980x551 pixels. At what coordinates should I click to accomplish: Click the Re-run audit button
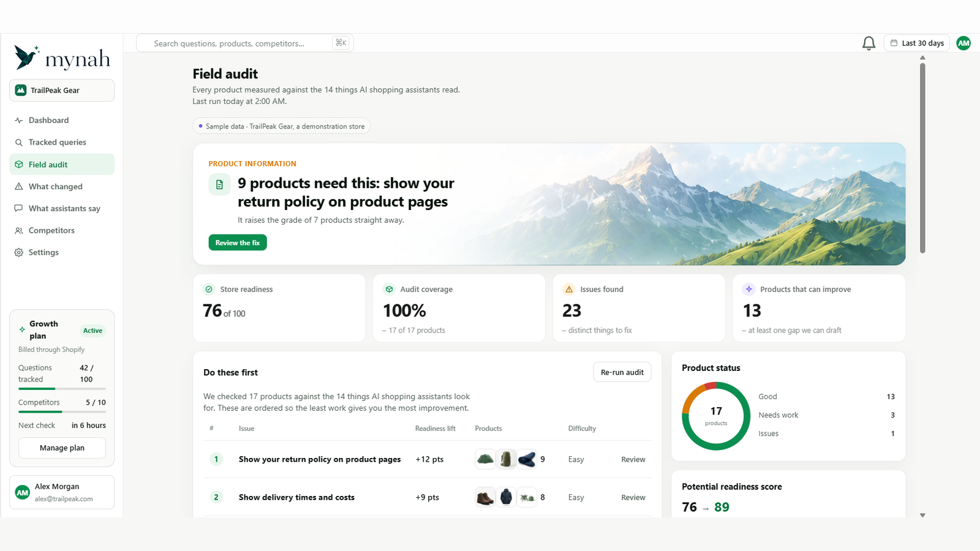click(x=622, y=372)
